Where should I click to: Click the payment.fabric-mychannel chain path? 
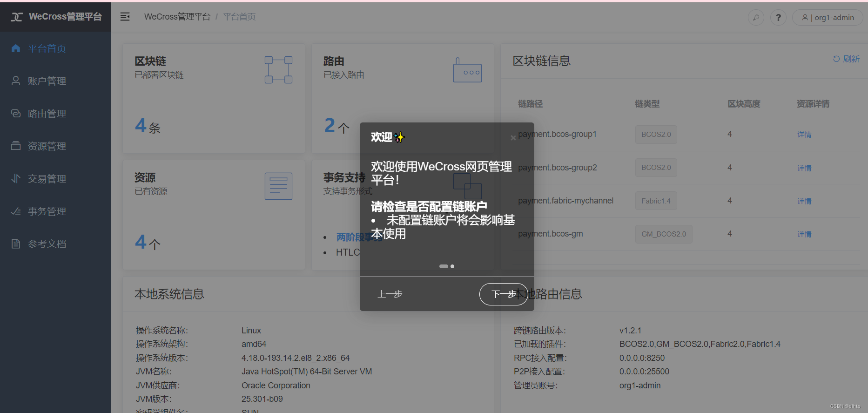(x=565, y=201)
